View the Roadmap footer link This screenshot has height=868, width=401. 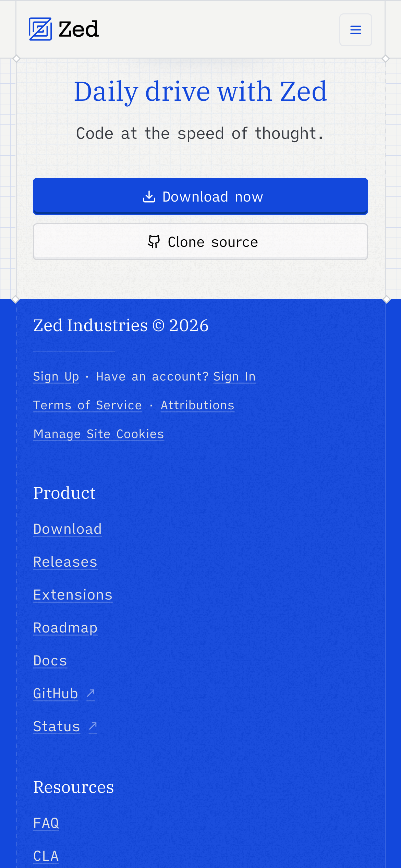point(65,628)
